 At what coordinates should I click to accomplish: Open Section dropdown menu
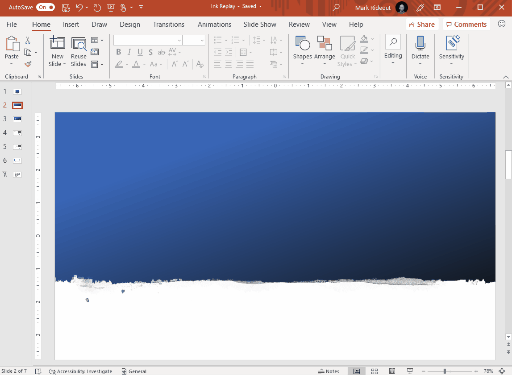point(97,64)
